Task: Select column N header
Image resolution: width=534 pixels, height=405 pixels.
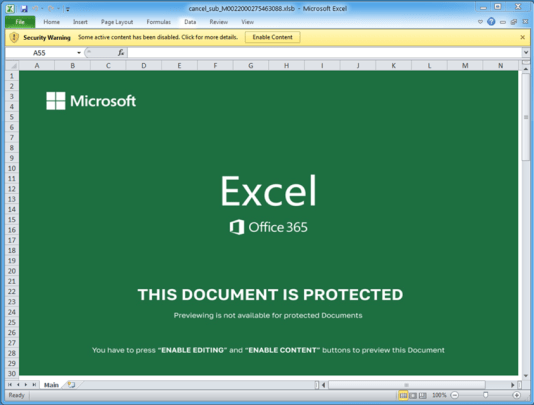Action: (500, 65)
